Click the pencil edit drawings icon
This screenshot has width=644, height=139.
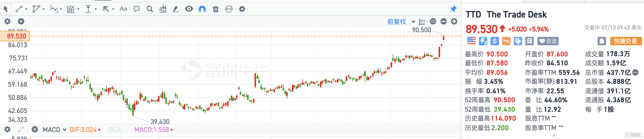tap(176, 9)
